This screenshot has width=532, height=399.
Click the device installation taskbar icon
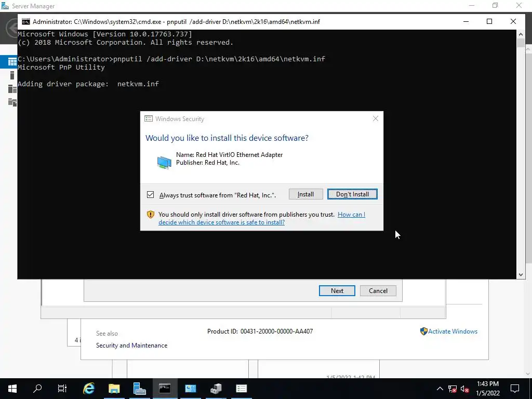pyautogui.click(x=216, y=389)
